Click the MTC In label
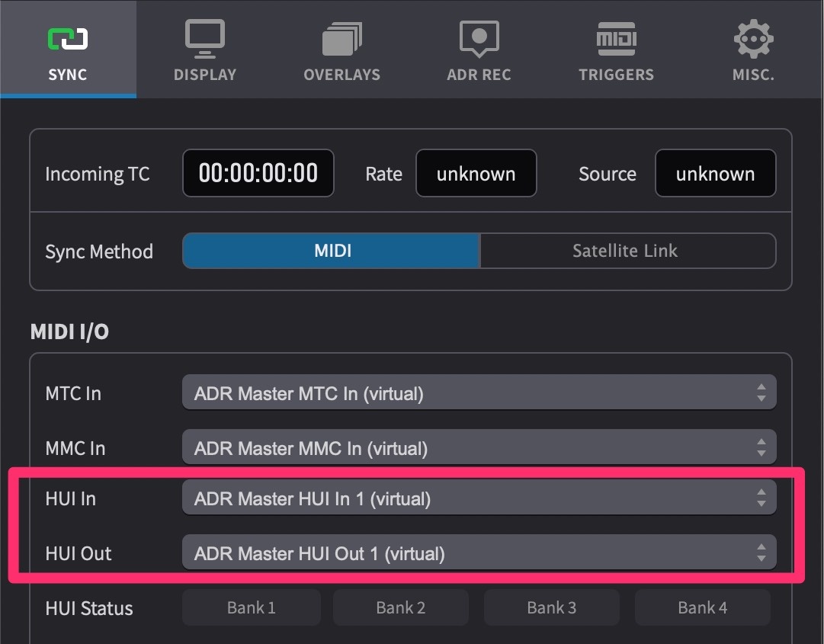824x644 pixels. tap(73, 393)
